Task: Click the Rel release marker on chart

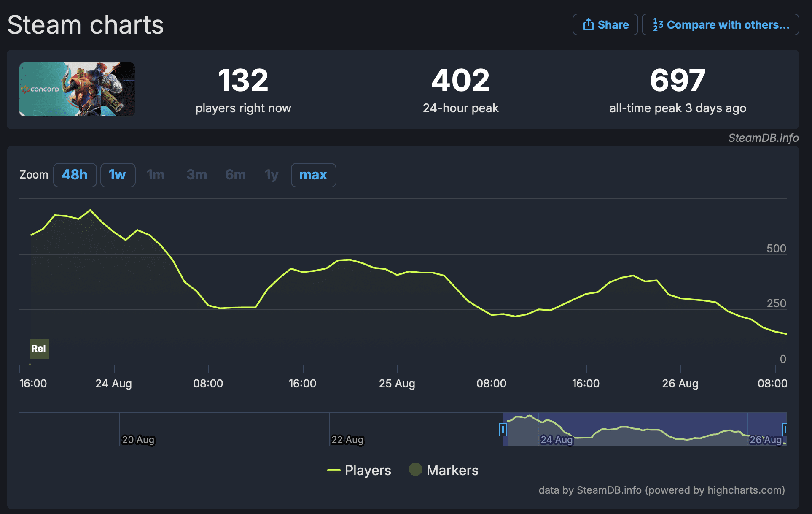Action: 39,349
